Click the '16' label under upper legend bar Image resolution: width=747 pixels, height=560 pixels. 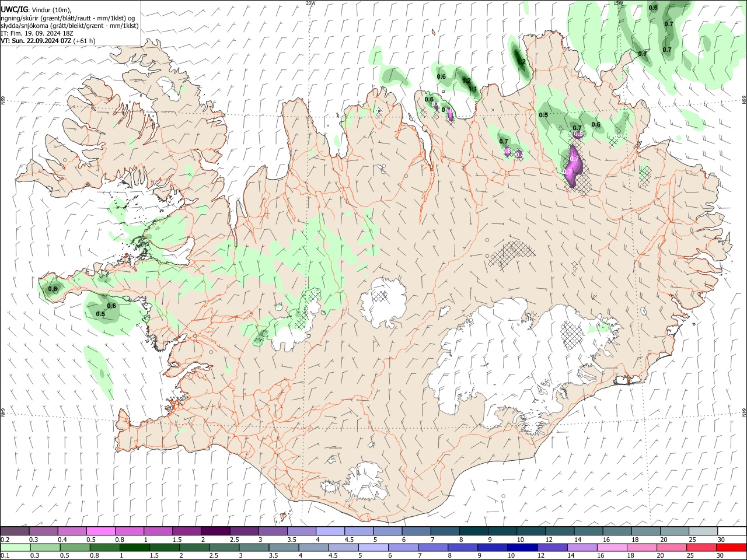[607, 540]
